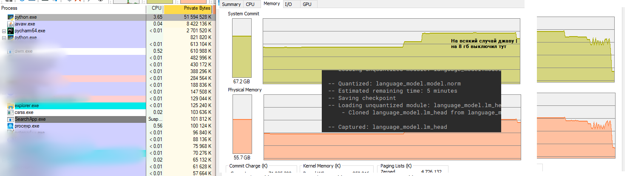Select the python.exe process icon at top

[11, 17]
